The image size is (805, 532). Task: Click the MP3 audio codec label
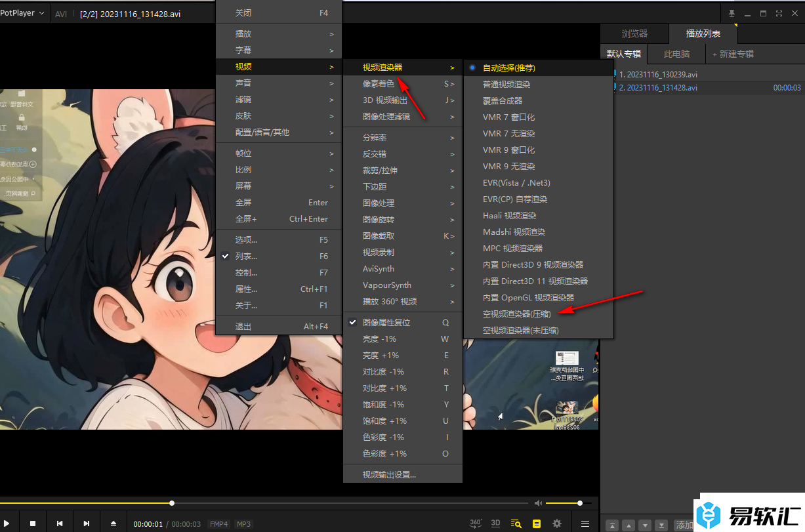[x=244, y=524]
